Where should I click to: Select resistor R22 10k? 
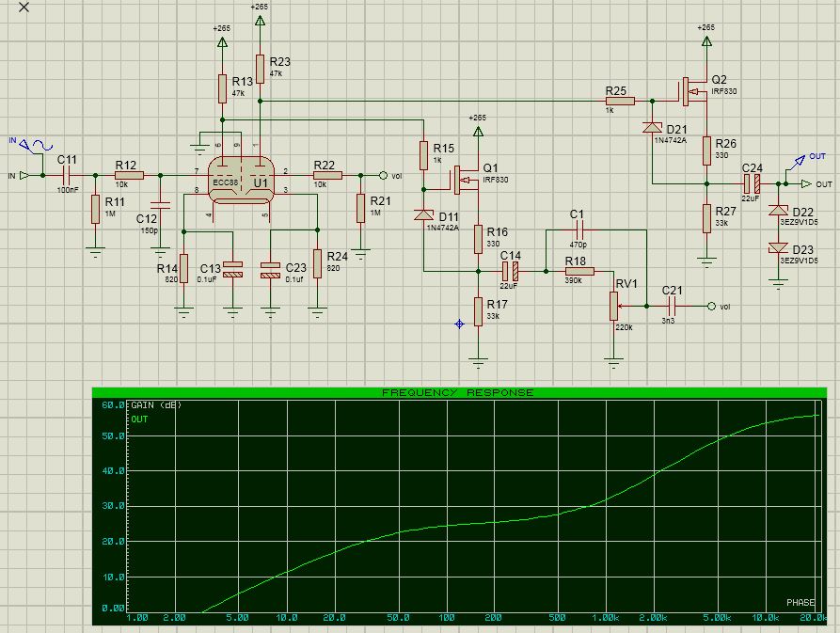tap(327, 175)
